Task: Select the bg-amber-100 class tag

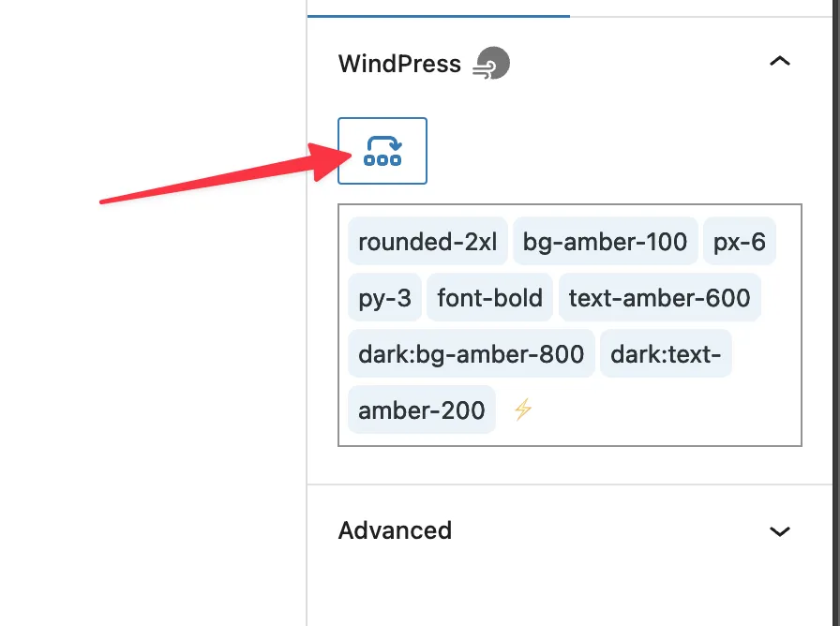Action: [x=605, y=243]
